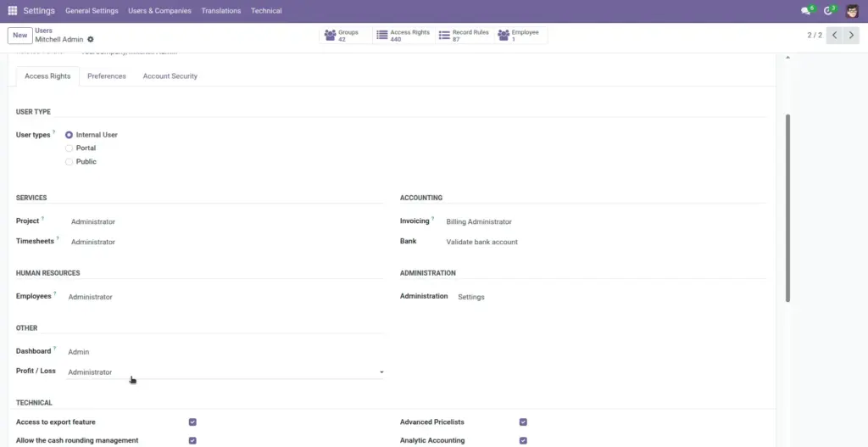Click the scrollbar up arrow
Image resolution: width=868 pixels, height=447 pixels.
(787, 57)
